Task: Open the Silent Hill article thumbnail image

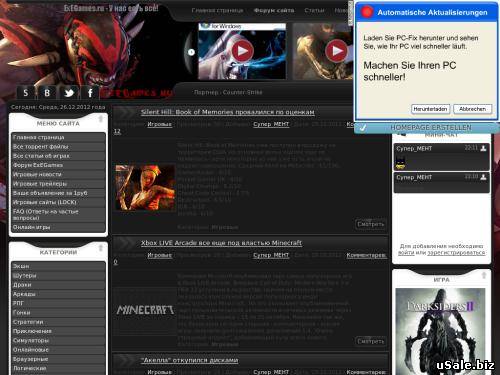Action: 145,187
